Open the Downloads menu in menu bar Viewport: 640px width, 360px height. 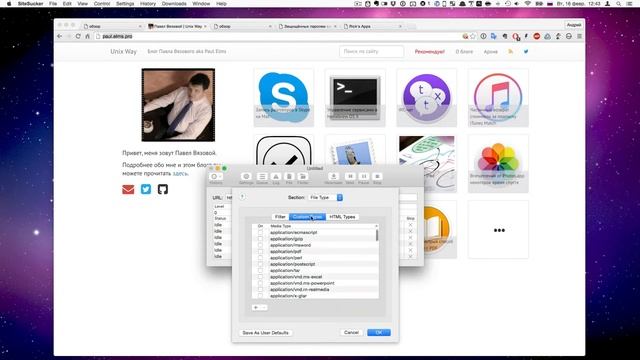pyautogui.click(x=174, y=4)
